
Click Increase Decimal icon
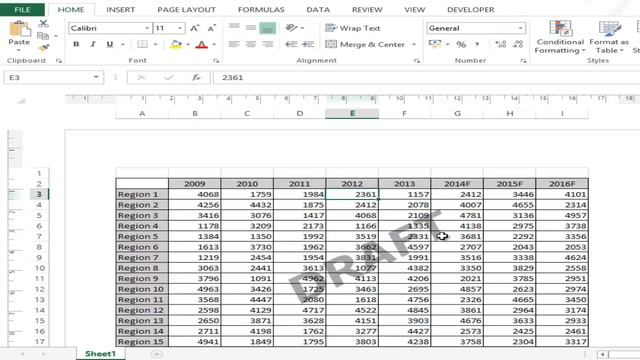click(500, 44)
